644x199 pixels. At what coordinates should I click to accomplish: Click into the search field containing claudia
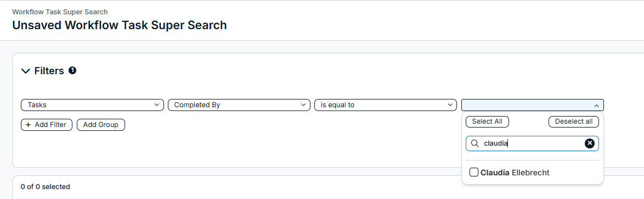[x=532, y=143]
